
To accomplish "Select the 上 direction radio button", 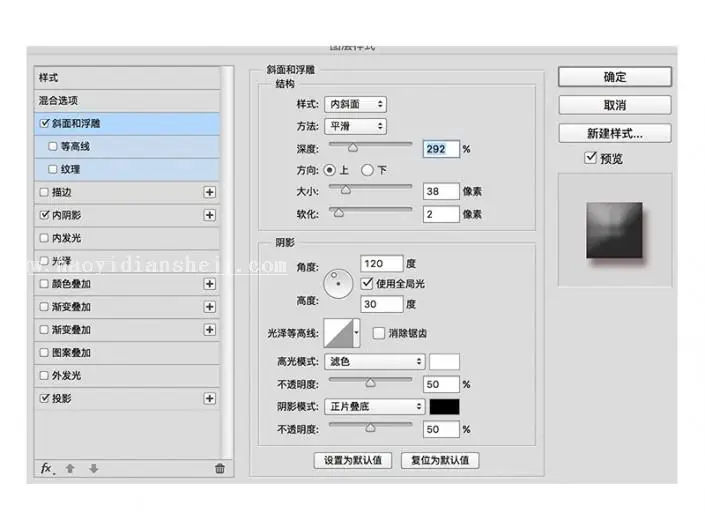I will pyautogui.click(x=330, y=170).
